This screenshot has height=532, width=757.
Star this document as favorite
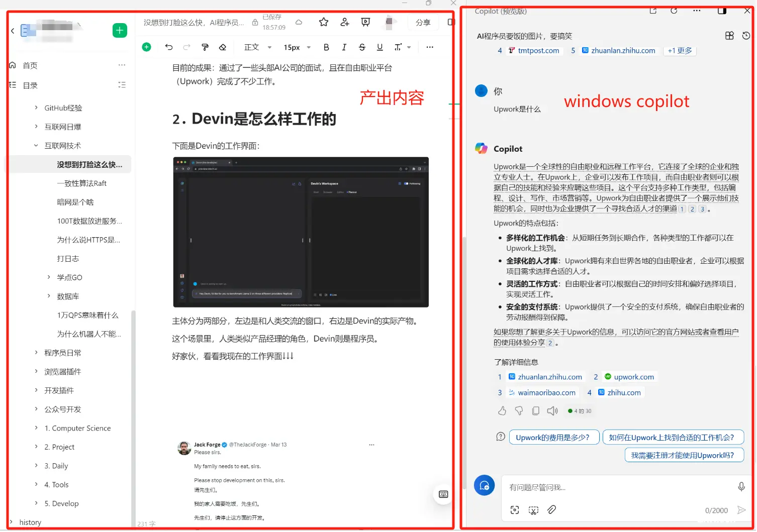point(324,22)
